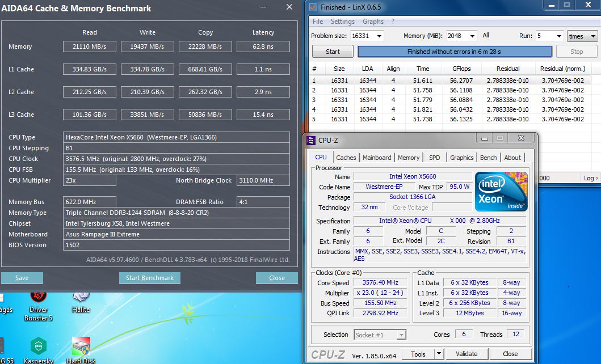Image resolution: width=601 pixels, height=364 pixels.
Task: Click the Memory Latency 62.8 ns value
Action: (263, 46)
